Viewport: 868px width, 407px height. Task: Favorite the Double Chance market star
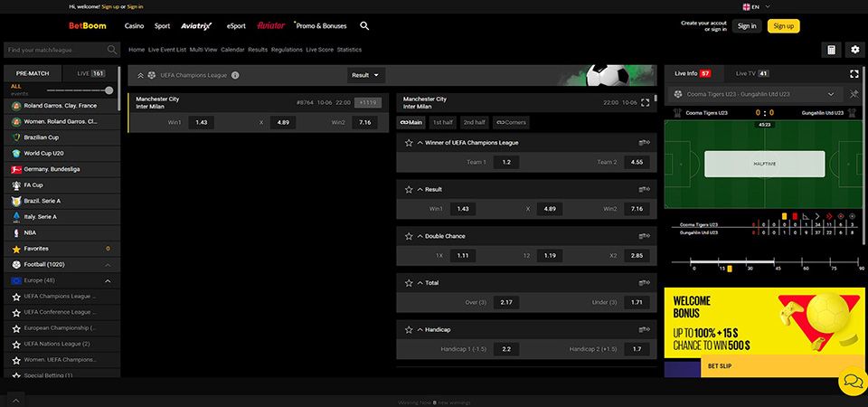click(x=409, y=236)
